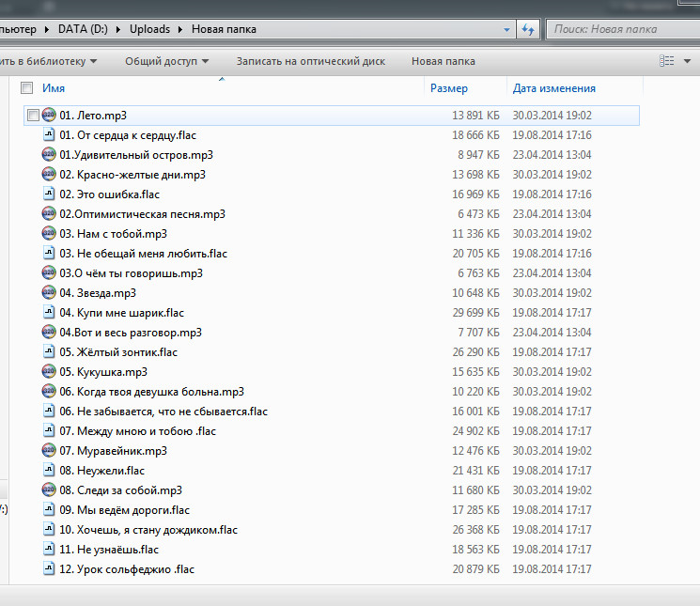The height and width of the screenshot is (606, 700).
Task: Click Записать на оптический диск button
Action: click(x=310, y=61)
